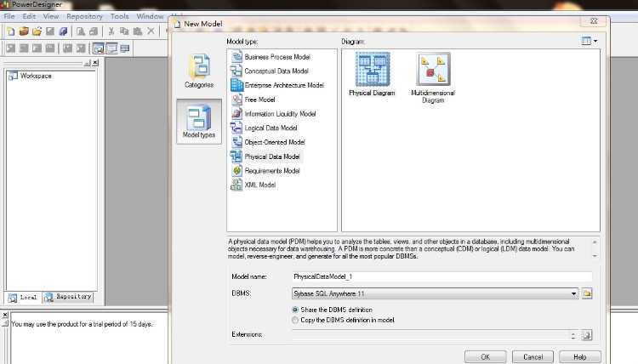The width and height of the screenshot is (638, 364).
Task: Click the folder icon beside DBMS dropdown
Action: 587,293
